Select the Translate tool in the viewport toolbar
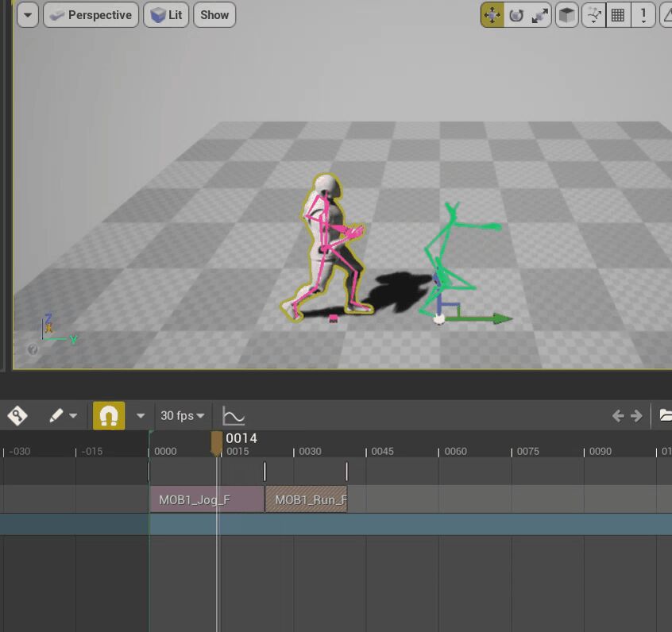 (x=493, y=14)
